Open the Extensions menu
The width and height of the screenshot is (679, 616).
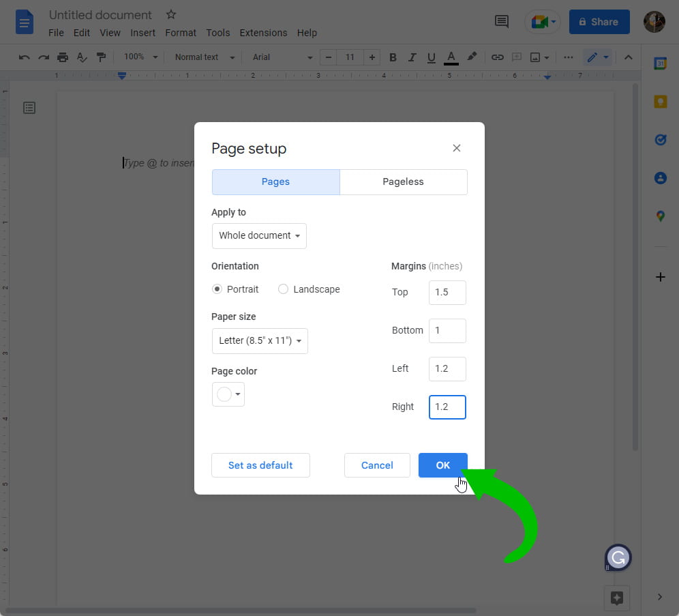tap(263, 32)
